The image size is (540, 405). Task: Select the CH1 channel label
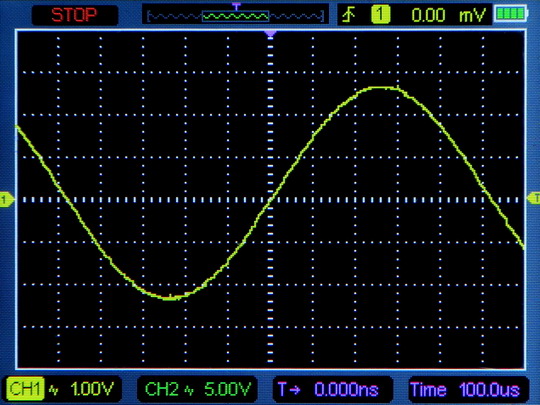[26, 389]
